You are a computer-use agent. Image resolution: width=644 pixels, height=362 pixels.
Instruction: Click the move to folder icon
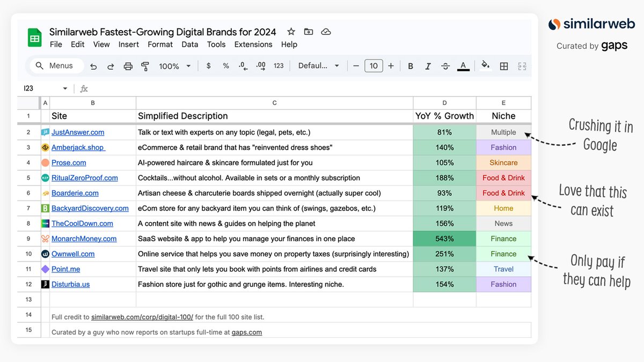308,32
